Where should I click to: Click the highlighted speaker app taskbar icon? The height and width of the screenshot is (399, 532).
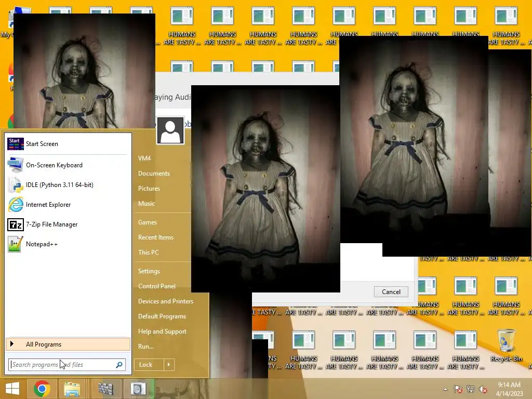coord(138,389)
